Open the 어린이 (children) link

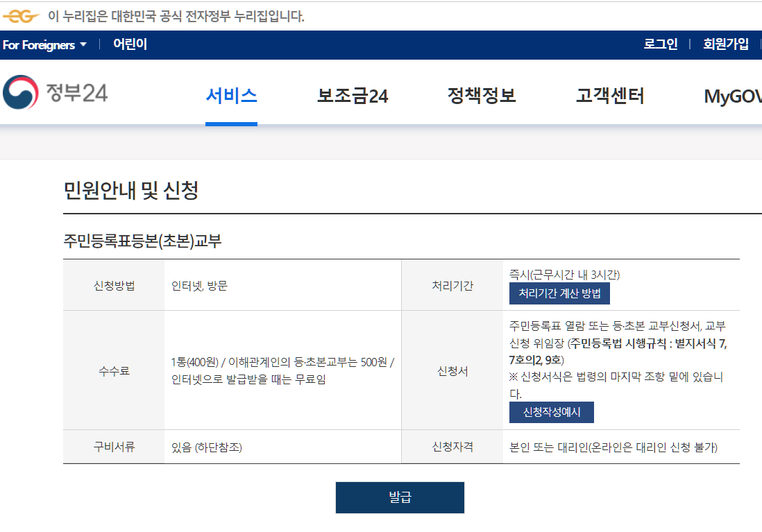point(130,44)
